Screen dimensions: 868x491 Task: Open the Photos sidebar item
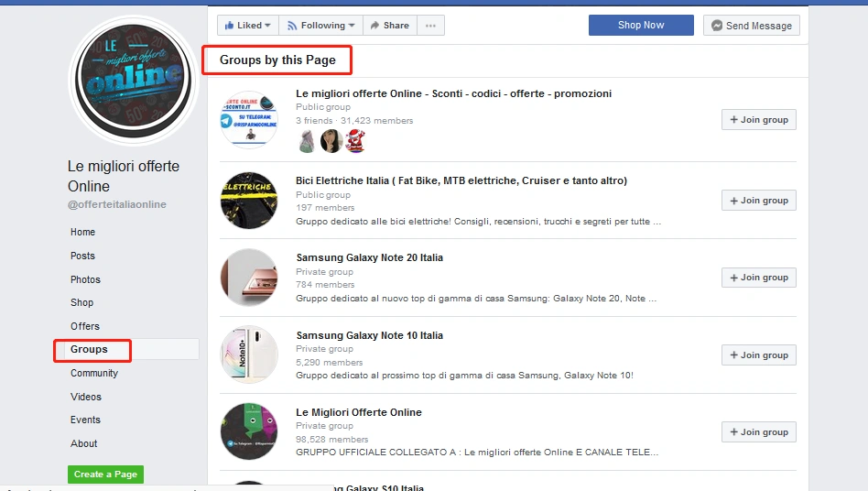point(85,279)
